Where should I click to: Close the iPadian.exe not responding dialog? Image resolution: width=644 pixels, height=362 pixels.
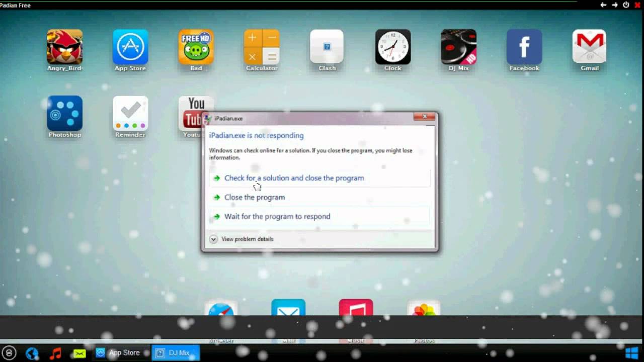424,117
